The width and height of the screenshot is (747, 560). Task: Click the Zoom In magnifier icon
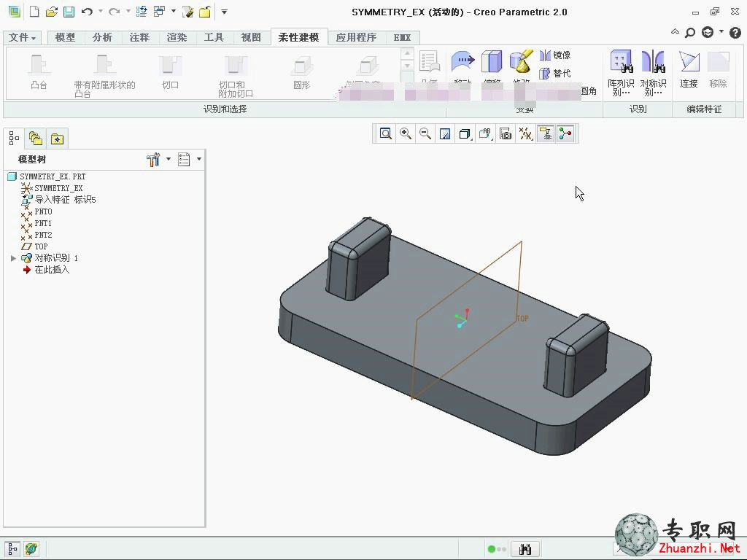pos(406,134)
